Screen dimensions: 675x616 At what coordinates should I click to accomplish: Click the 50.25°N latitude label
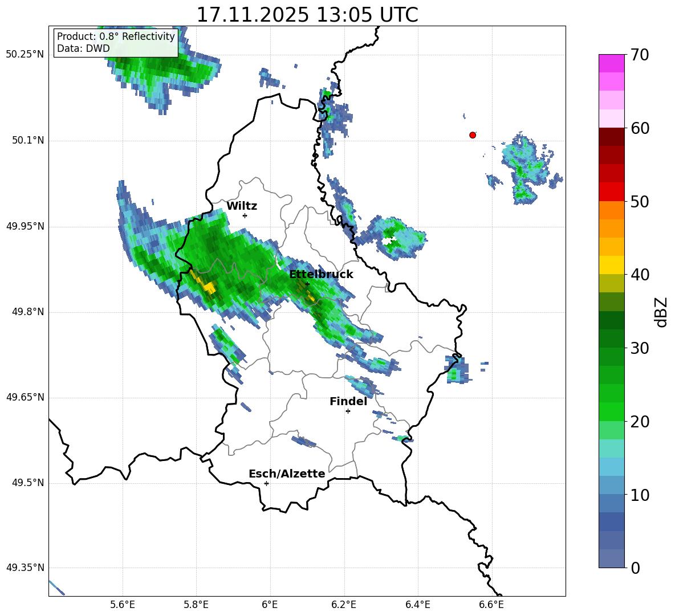(25, 55)
